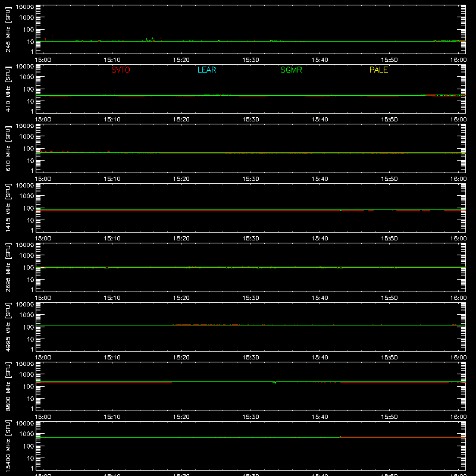The image size is (476, 476).
Task: Click the 15:50 time tick below 4995 MHz plot
Action: [x=389, y=358]
